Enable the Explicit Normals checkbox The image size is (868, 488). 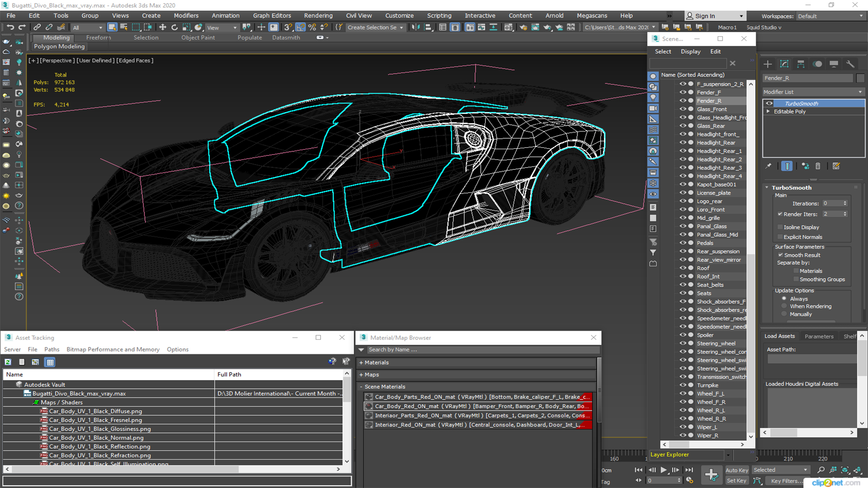click(780, 237)
